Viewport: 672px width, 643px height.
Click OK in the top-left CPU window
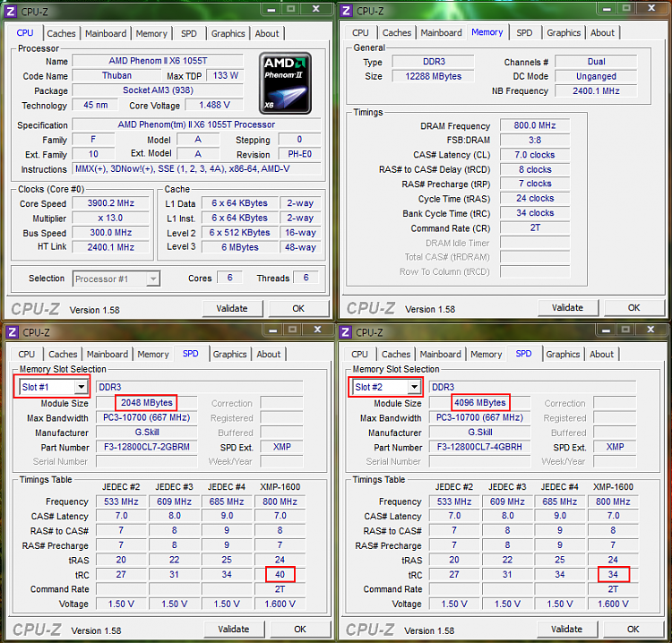(x=298, y=308)
